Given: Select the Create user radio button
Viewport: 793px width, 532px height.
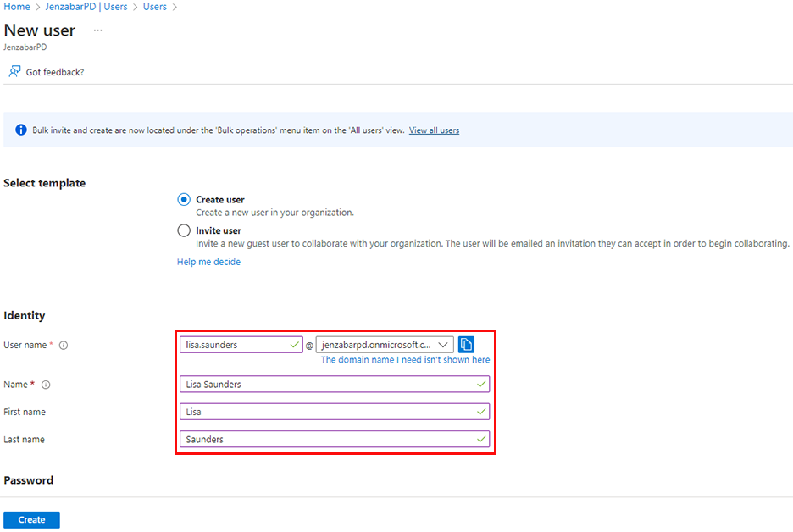Looking at the screenshot, I should (183, 199).
